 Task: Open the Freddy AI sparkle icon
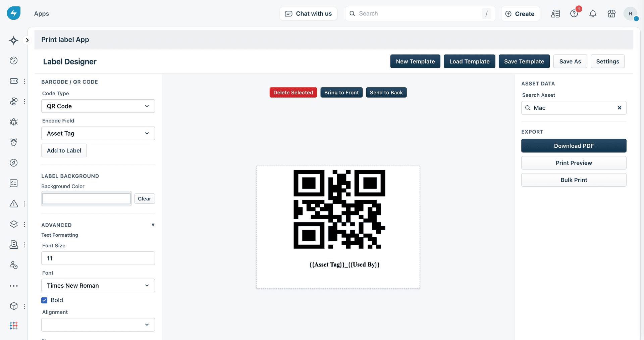tap(13, 40)
